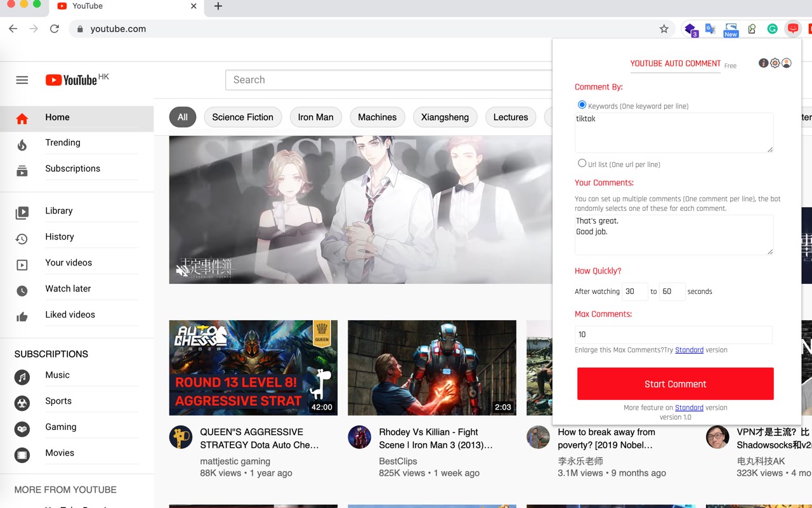Viewport: 812px width, 508px height.
Task: Click the browser address bar
Action: pyautogui.click(x=371, y=29)
